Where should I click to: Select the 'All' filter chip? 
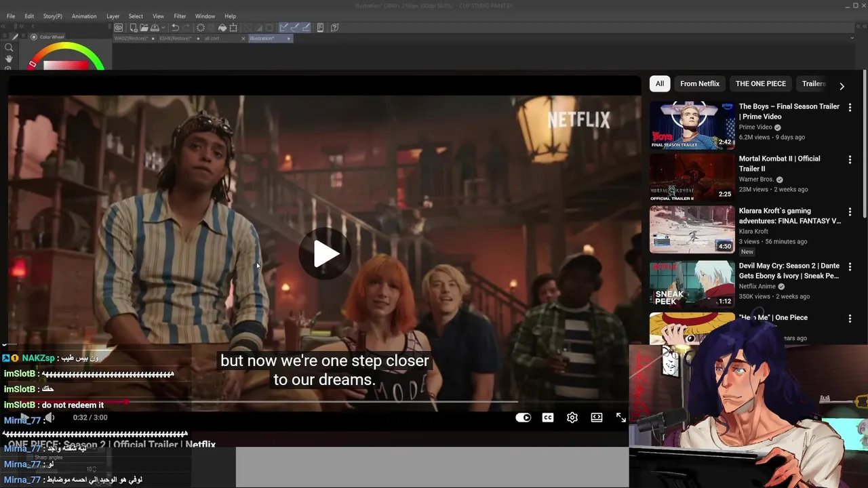pos(659,83)
